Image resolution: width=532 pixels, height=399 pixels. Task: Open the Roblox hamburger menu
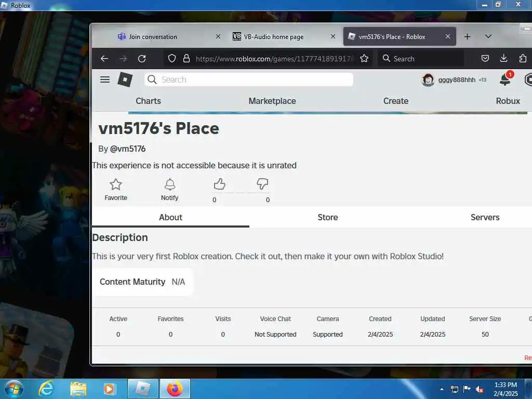[105, 79]
